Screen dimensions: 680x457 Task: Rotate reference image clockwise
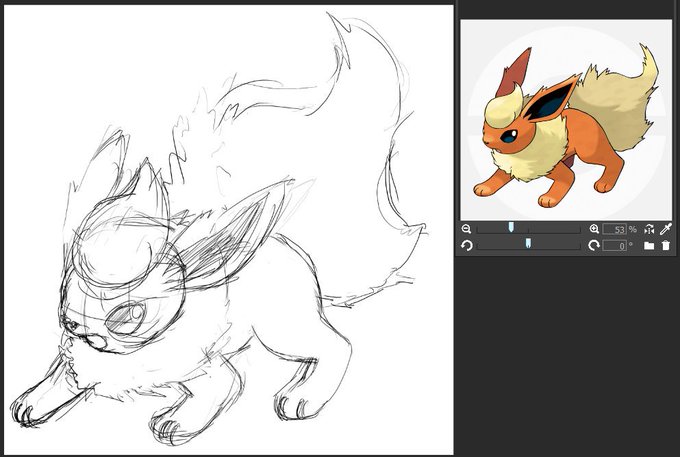point(594,246)
